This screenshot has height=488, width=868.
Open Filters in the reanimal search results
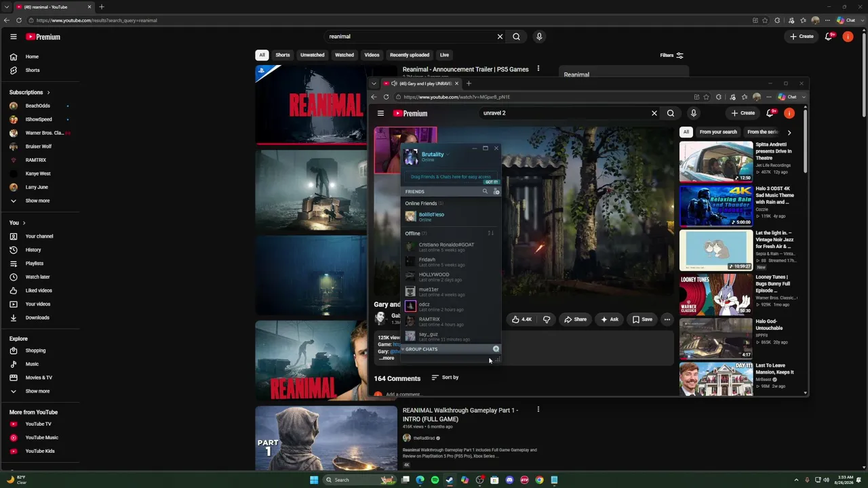click(671, 56)
